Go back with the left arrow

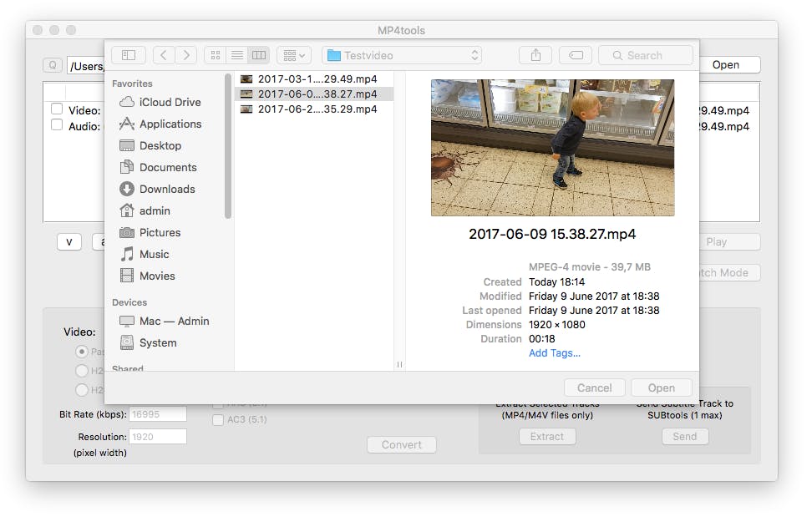[x=164, y=55]
